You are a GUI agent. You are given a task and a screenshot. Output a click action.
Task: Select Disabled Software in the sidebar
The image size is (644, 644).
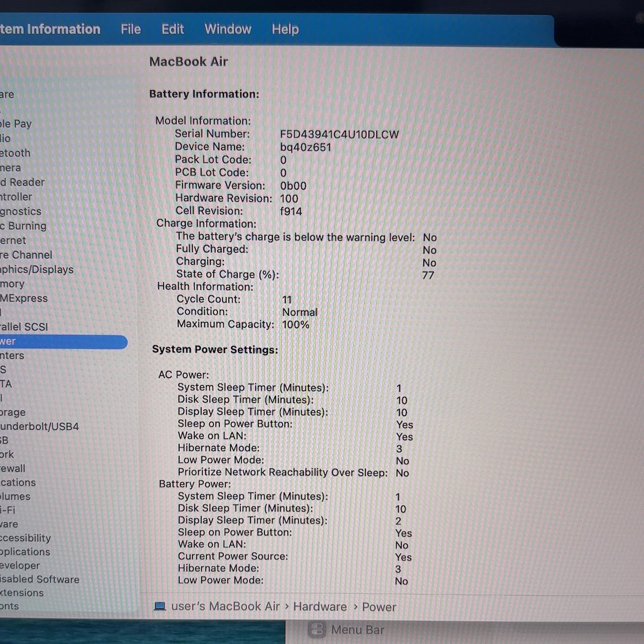pos(40,580)
